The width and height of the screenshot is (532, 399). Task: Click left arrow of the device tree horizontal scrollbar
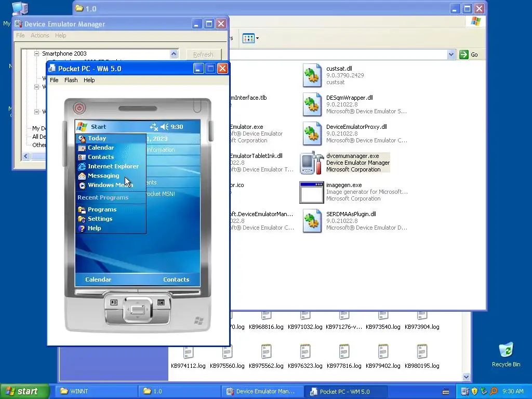point(26,156)
